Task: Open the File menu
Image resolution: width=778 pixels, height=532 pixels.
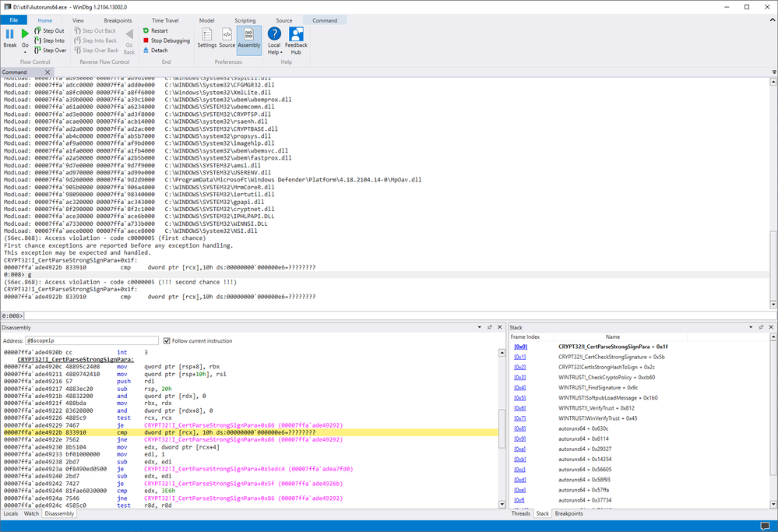Action: coord(14,20)
